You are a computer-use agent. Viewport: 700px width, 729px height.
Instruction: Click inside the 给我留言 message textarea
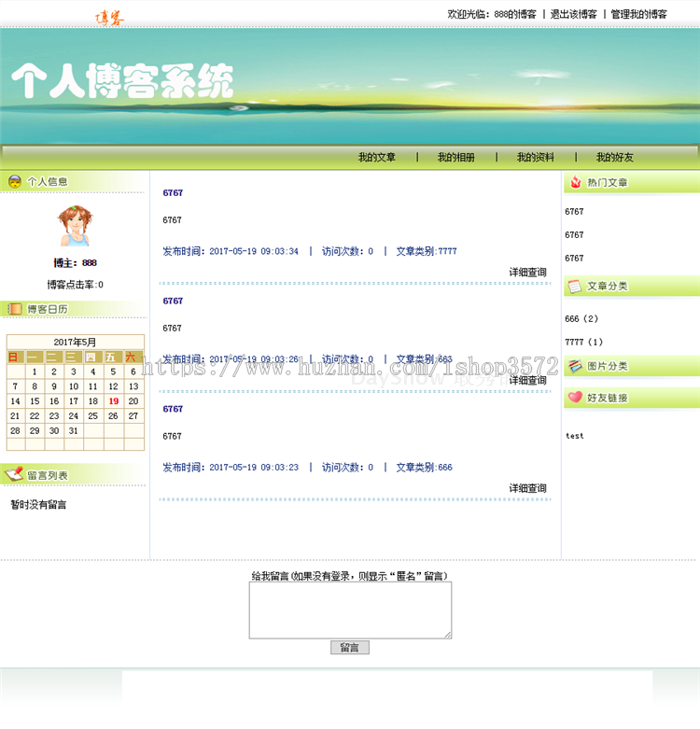(x=350, y=610)
